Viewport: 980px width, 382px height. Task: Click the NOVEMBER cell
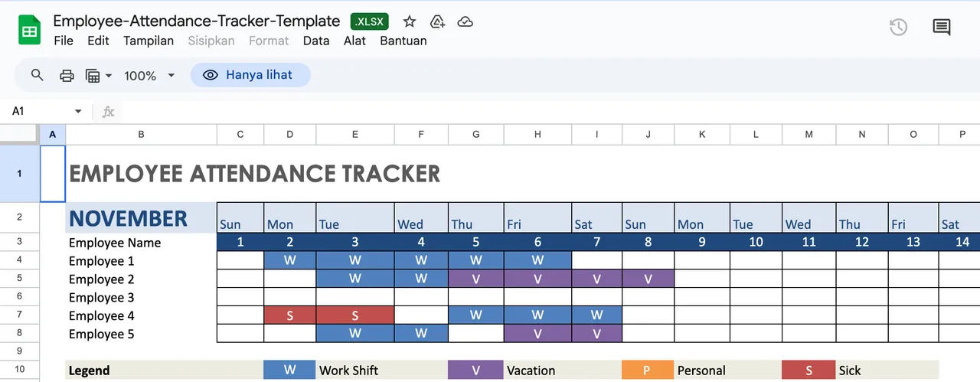(x=141, y=218)
